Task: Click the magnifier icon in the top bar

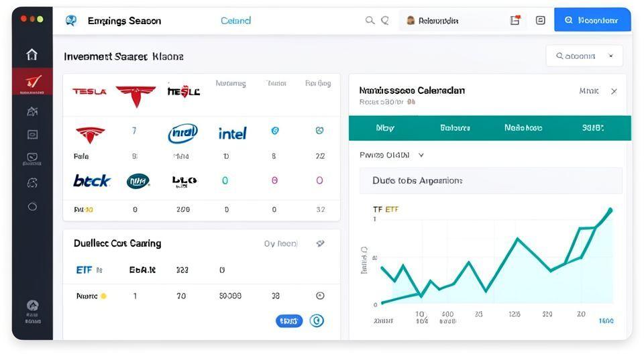Action: [x=370, y=21]
